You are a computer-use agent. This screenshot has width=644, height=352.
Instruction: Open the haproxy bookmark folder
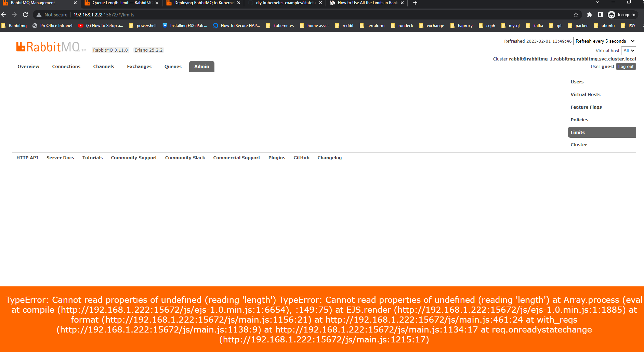(462, 26)
